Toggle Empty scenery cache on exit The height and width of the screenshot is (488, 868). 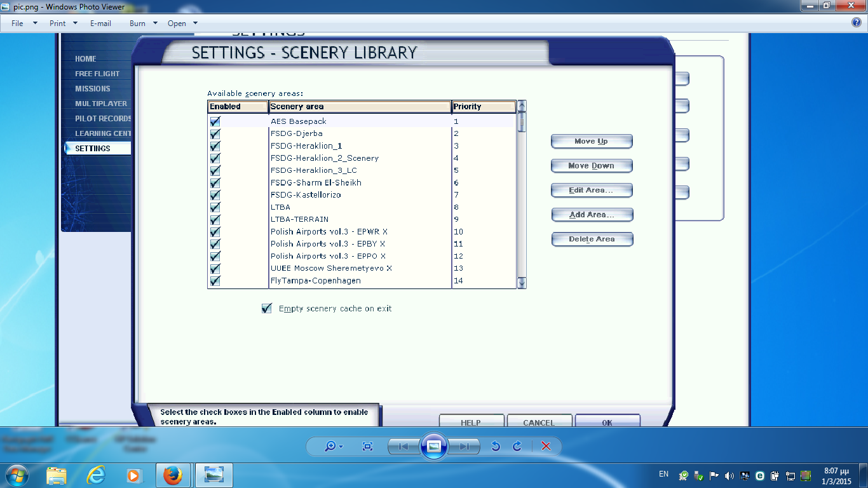click(x=267, y=309)
